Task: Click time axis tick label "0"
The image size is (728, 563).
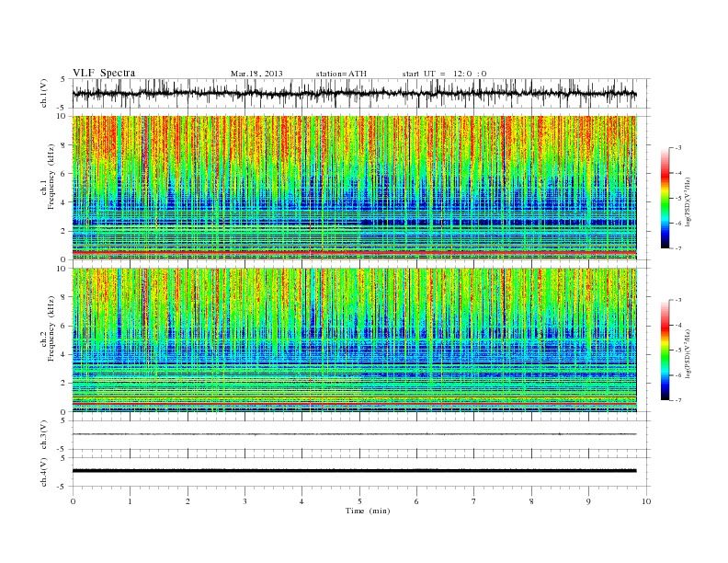Action: click(73, 501)
